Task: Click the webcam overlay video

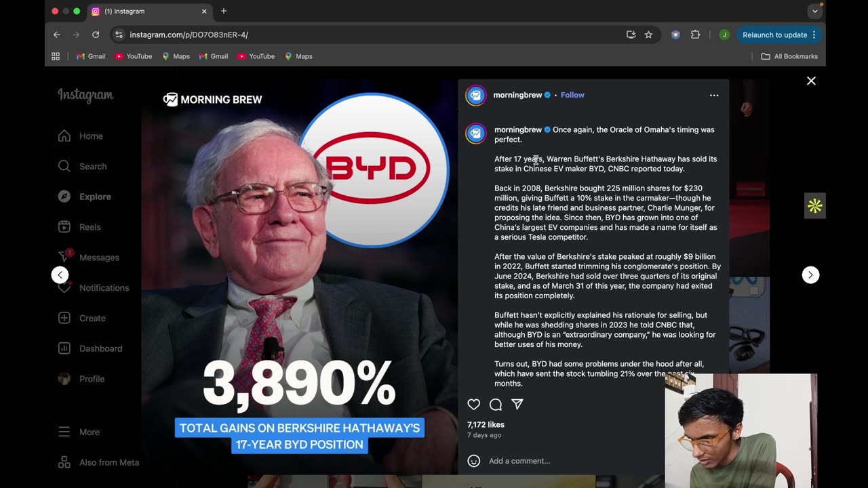Action: [741, 430]
